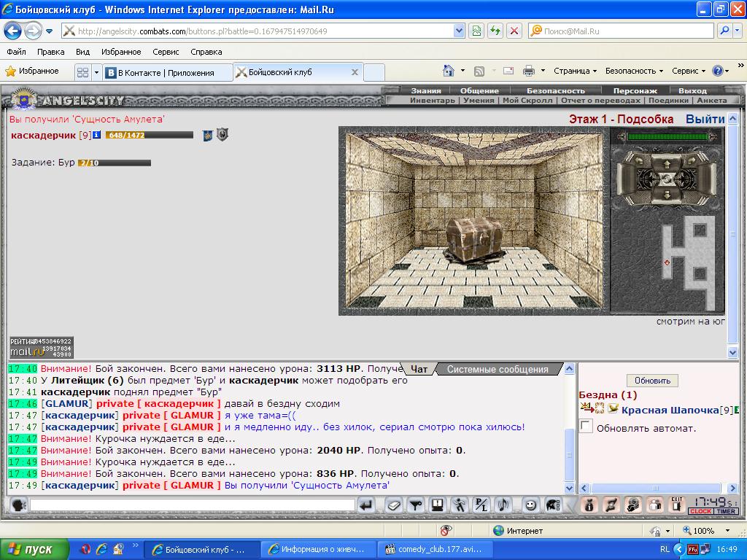Click the info icon next to каскадерчик
The height and width of the screenshot is (560, 747).
point(97,135)
